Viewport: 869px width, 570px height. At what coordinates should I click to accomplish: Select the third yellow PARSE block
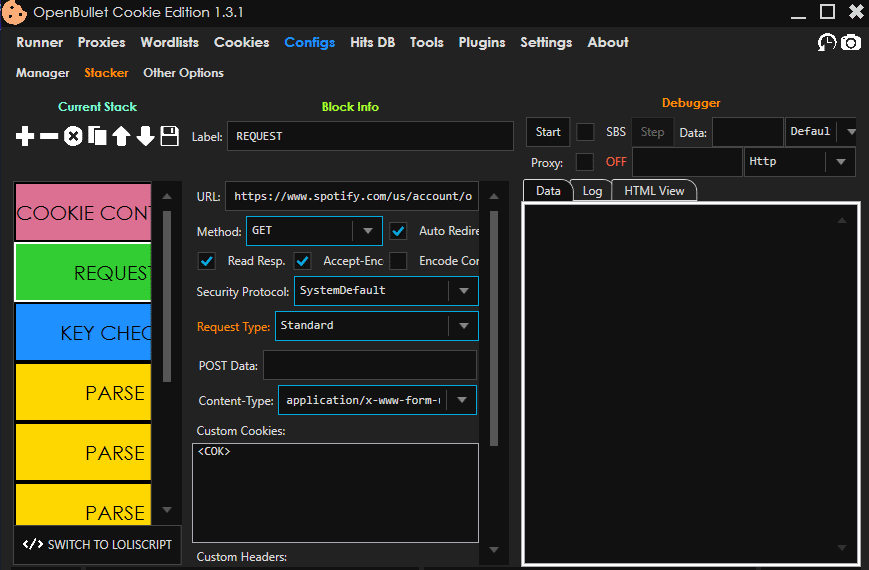(83, 505)
